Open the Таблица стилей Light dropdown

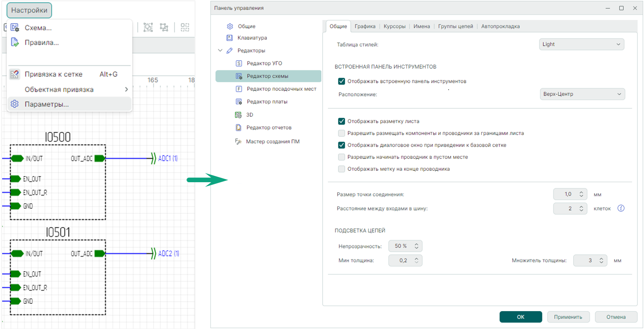point(581,44)
